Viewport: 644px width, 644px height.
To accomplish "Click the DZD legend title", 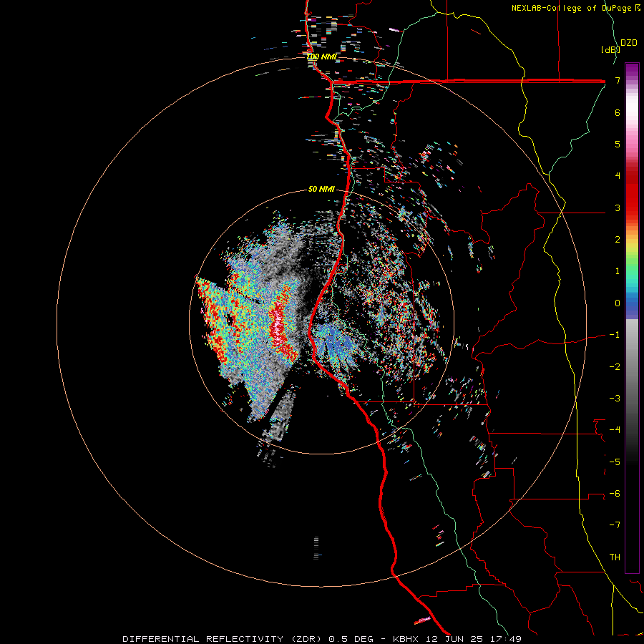I will 629,43.
